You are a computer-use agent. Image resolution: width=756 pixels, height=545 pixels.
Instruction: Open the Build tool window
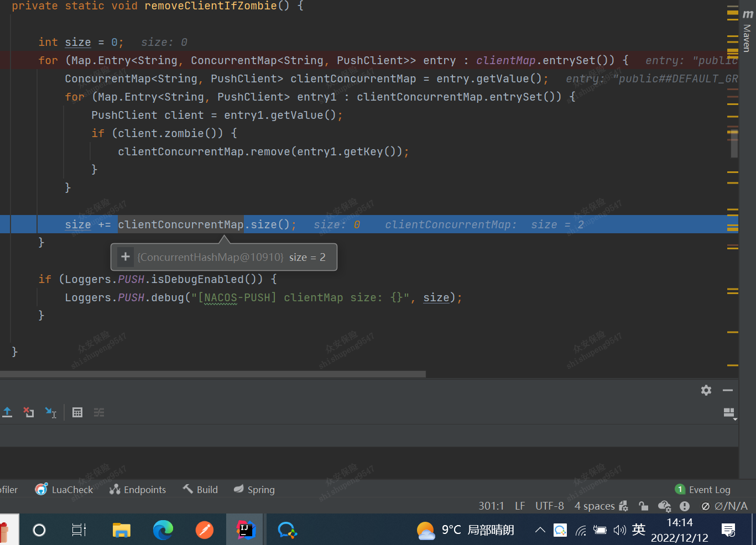click(x=200, y=489)
